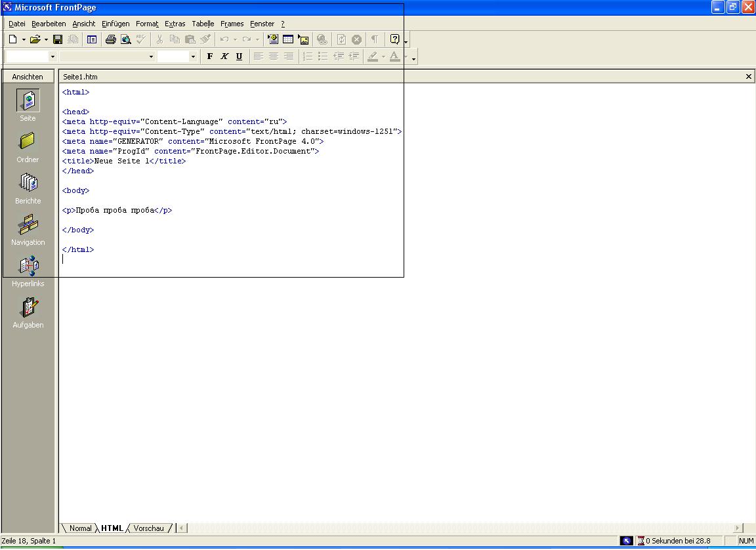Viewport: 756px width, 550px height.
Task: Toggle bold (F) formatting
Action: [210, 56]
